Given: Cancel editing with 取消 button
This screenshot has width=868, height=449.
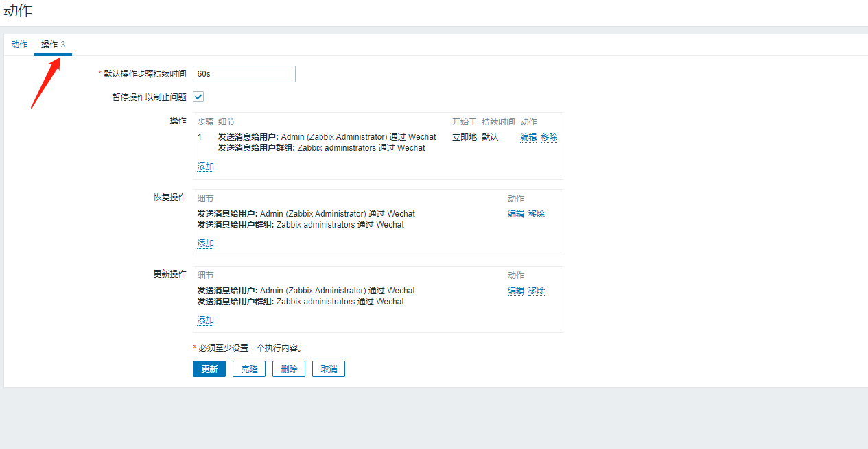Looking at the screenshot, I should [x=329, y=369].
